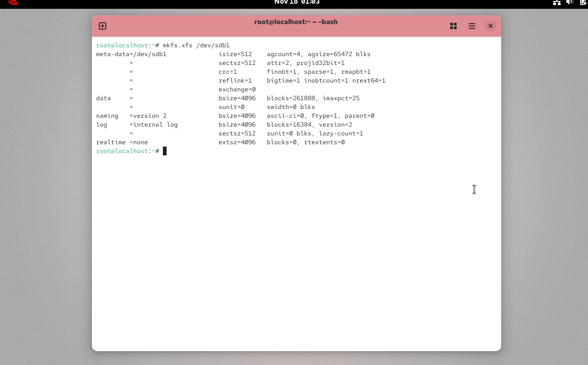Open Activities via the Red Hat logo
The width and height of the screenshot is (588, 365).
(x=13, y=2)
